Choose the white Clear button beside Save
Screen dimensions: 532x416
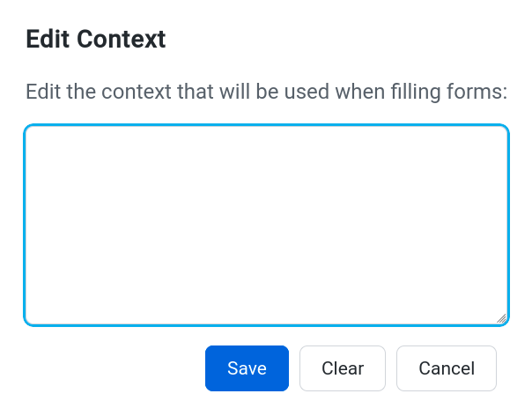343,368
